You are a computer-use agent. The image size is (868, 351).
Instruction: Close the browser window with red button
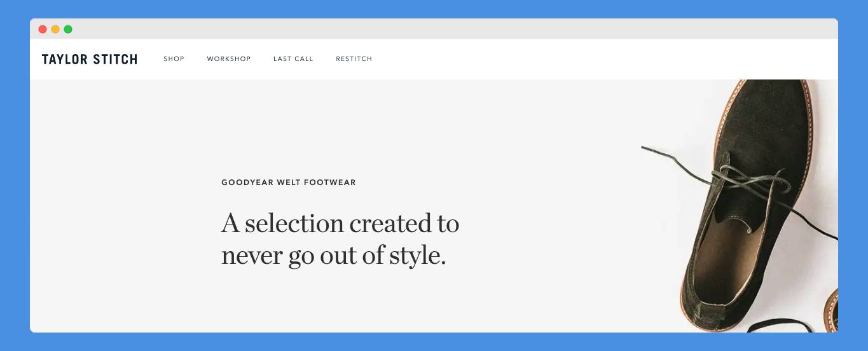click(x=43, y=29)
